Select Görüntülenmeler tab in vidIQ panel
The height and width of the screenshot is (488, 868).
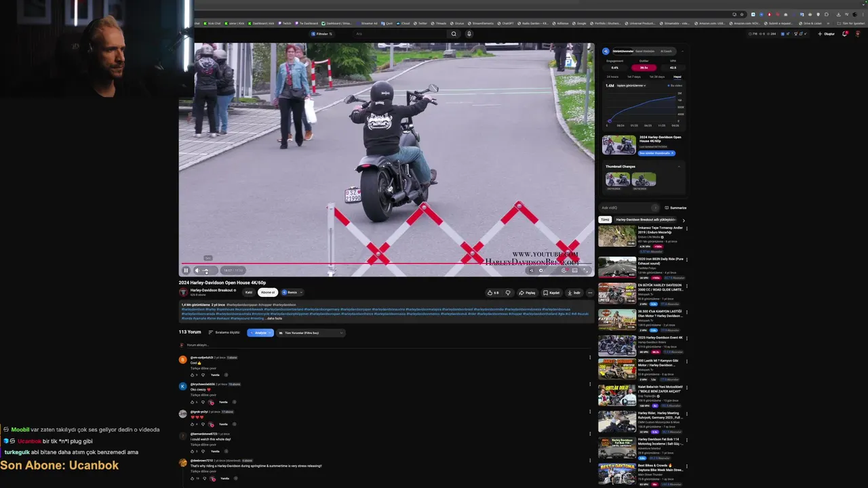point(623,51)
